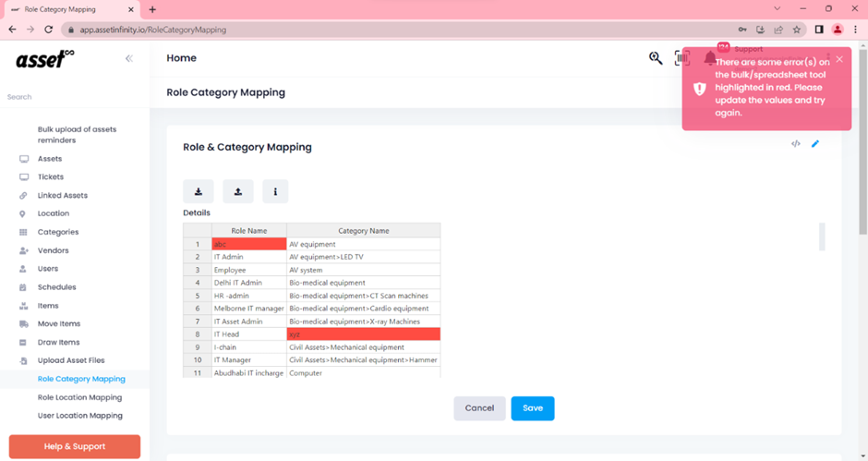
Task: Select the red error cell 'abc'
Action: click(248, 244)
